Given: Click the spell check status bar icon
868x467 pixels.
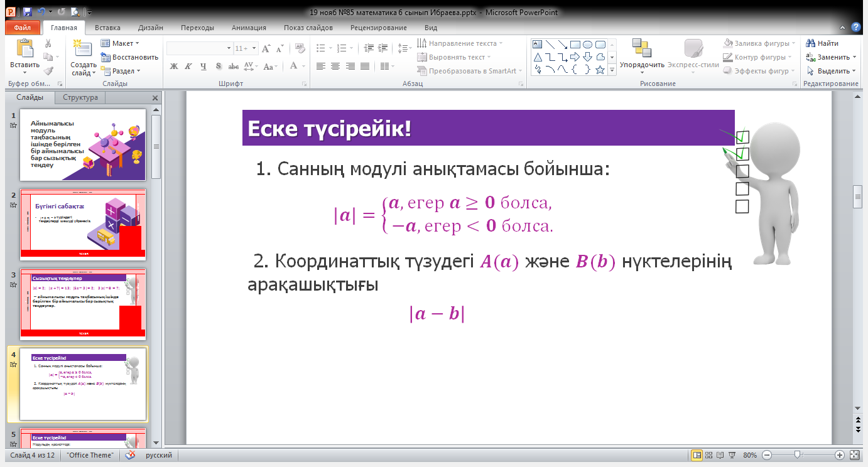Looking at the screenshot, I should pyautogui.click(x=131, y=455).
